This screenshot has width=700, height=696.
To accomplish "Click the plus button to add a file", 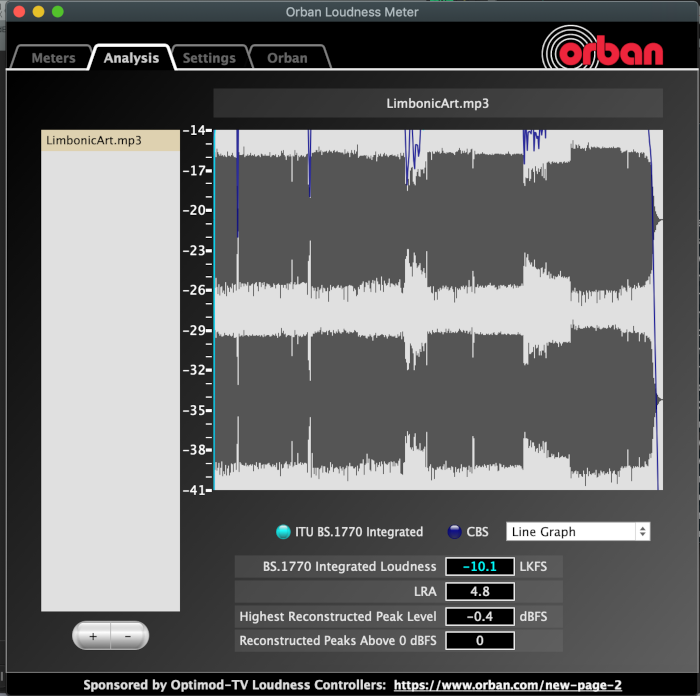I will (92, 635).
